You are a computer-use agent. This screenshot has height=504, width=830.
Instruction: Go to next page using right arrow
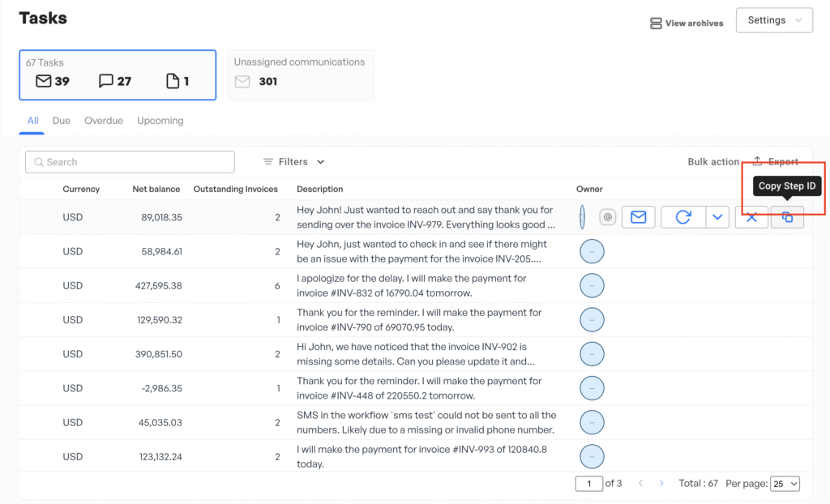tap(661, 483)
